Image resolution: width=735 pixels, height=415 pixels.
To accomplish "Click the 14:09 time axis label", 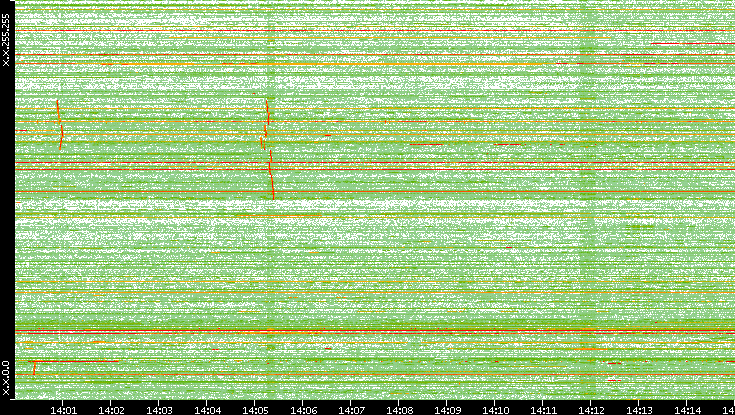I will pyautogui.click(x=447, y=410).
